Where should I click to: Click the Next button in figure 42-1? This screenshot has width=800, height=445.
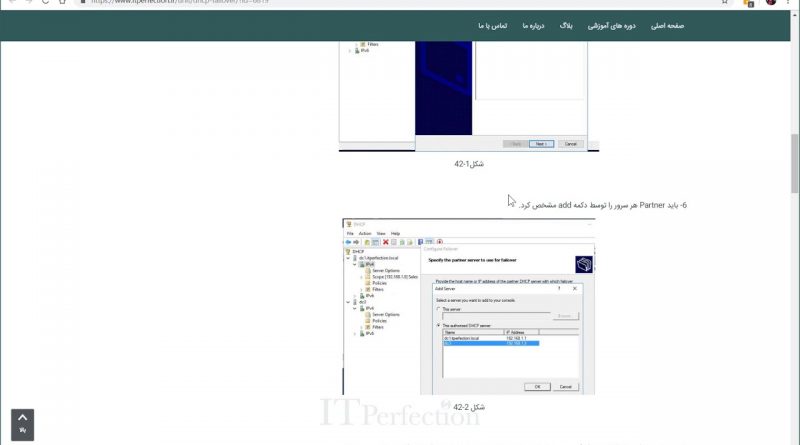541,144
